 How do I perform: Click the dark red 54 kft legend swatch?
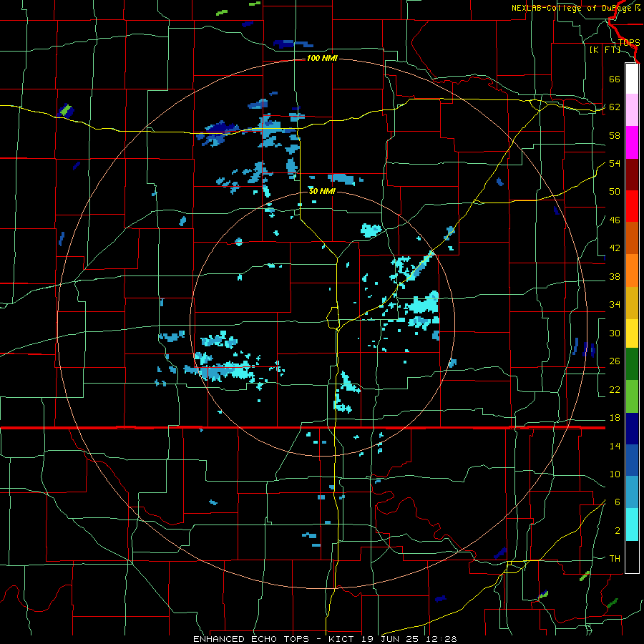[x=632, y=175]
